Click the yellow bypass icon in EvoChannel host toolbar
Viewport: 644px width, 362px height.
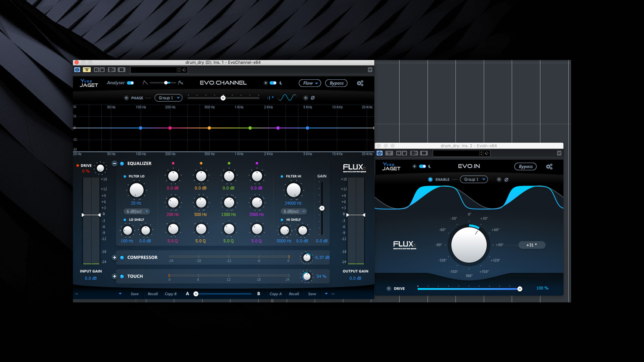(87, 70)
